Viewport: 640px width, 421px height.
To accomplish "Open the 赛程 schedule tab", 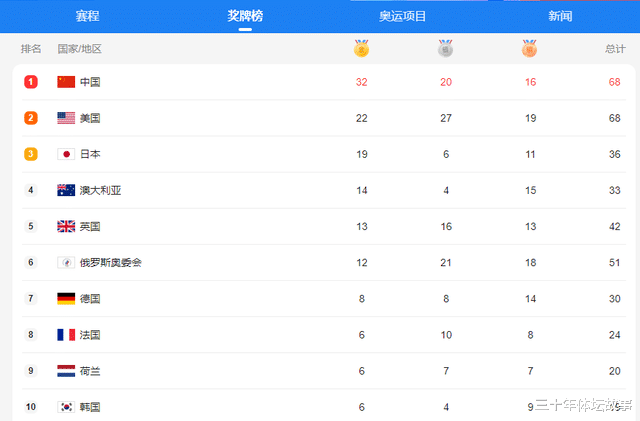I will pos(87,16).
